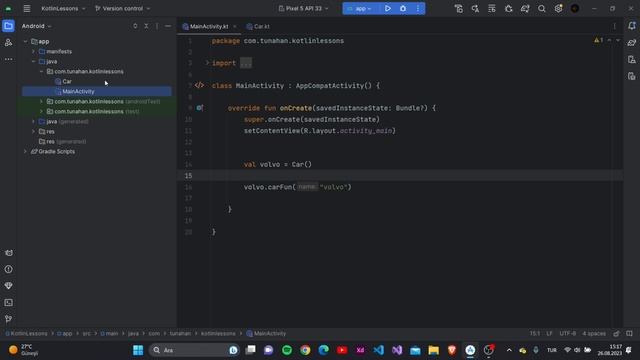Click line separator LF in status bar

[x=549, y=333]
